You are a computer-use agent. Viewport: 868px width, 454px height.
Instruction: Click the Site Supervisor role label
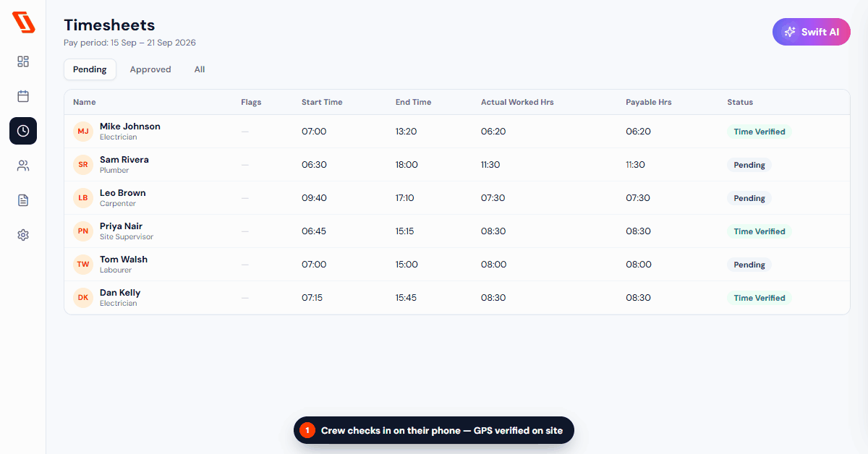(127, 237)
